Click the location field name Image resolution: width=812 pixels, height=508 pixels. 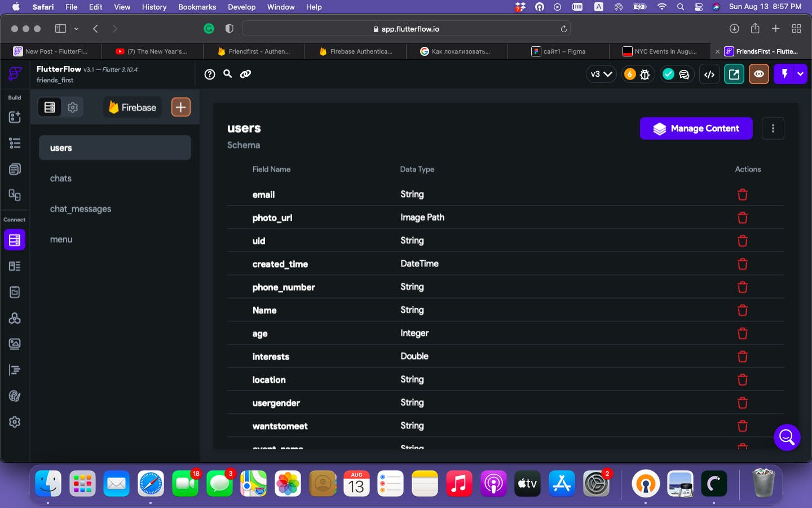(269, 380)
